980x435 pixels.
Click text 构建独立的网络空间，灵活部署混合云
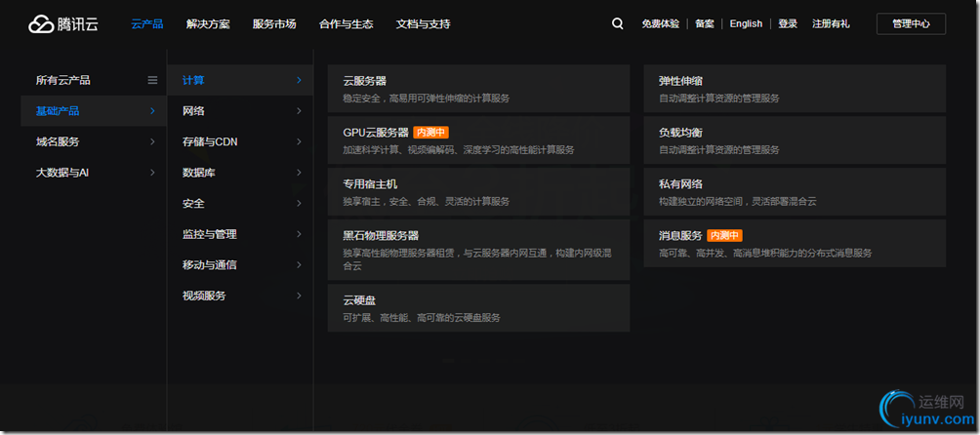coord(738,202)
